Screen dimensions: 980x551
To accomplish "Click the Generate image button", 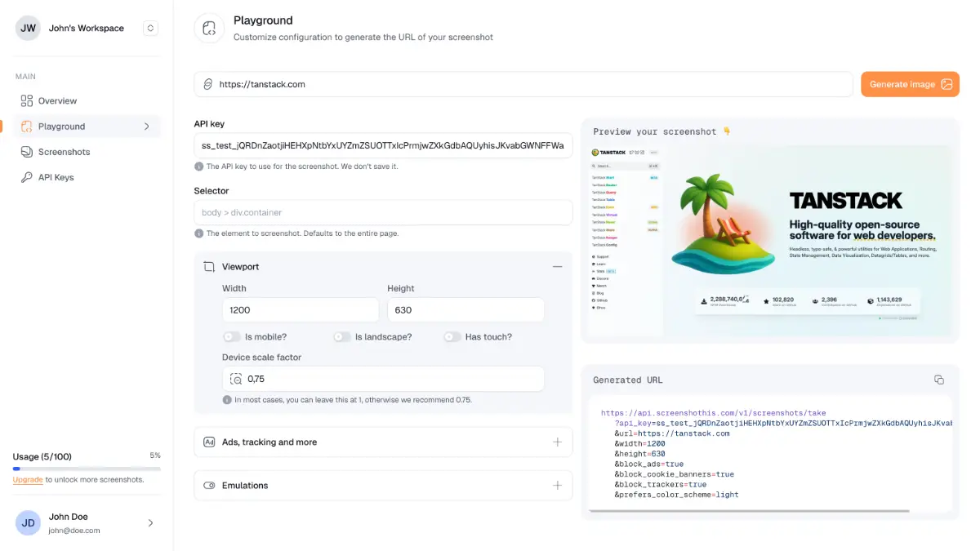I will (x=910, y=84).
